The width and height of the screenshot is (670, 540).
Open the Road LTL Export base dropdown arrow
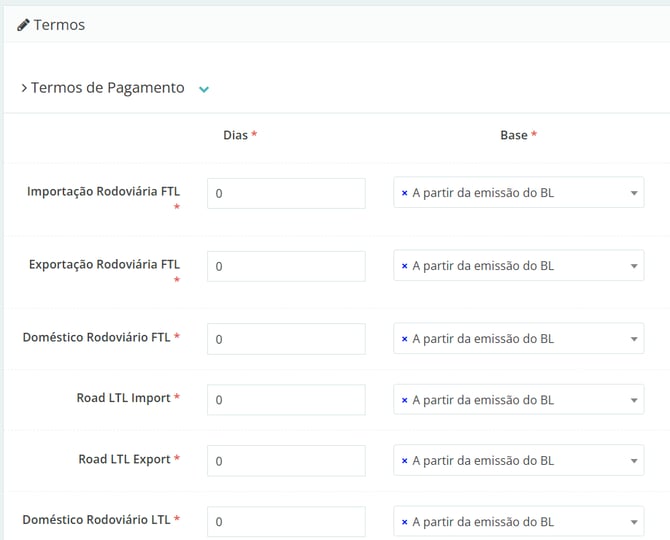[634, 461]
